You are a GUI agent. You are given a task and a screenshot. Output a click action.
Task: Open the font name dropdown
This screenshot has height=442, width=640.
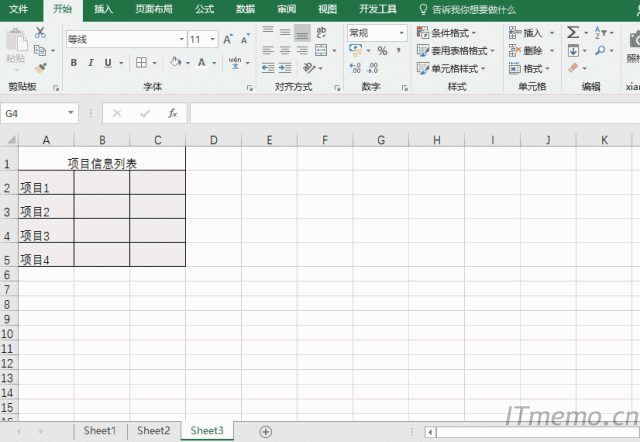tap(182, 39)
